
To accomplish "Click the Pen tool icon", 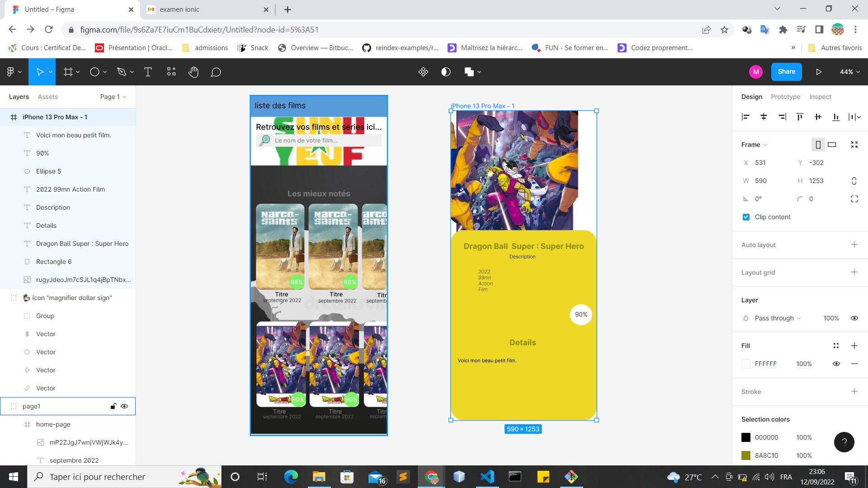I will click(121, 72).
